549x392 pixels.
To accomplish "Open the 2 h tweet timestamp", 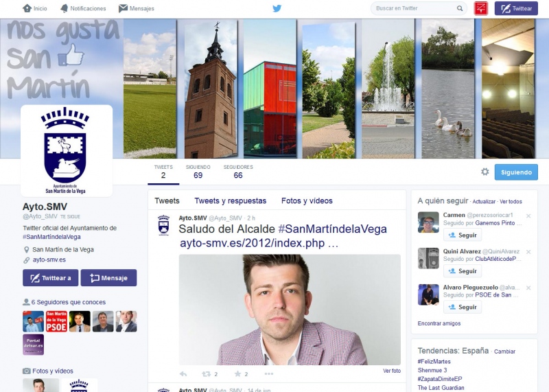I will point(251,218).
